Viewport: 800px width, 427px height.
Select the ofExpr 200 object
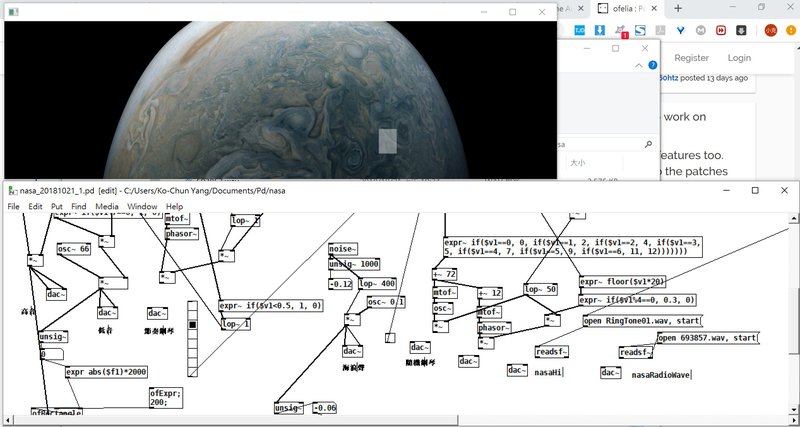point(166,398)
